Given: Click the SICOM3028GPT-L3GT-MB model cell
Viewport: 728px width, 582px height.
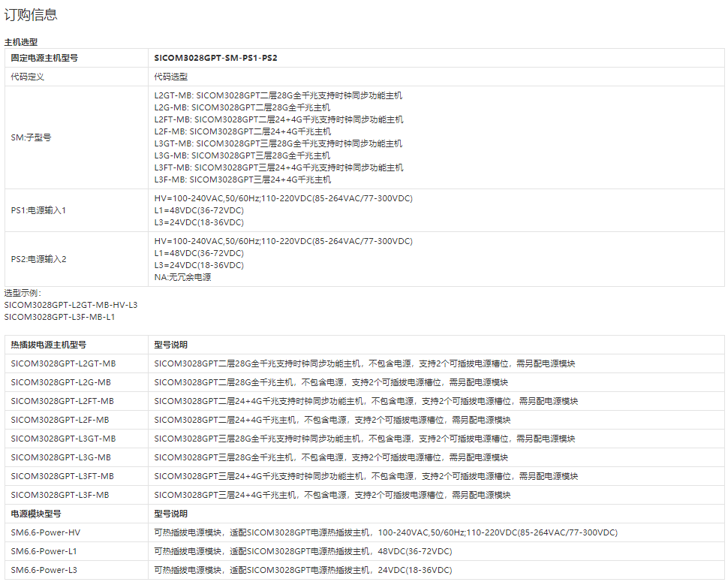Looking at the screenshot, I should click(x=63, y=439).
